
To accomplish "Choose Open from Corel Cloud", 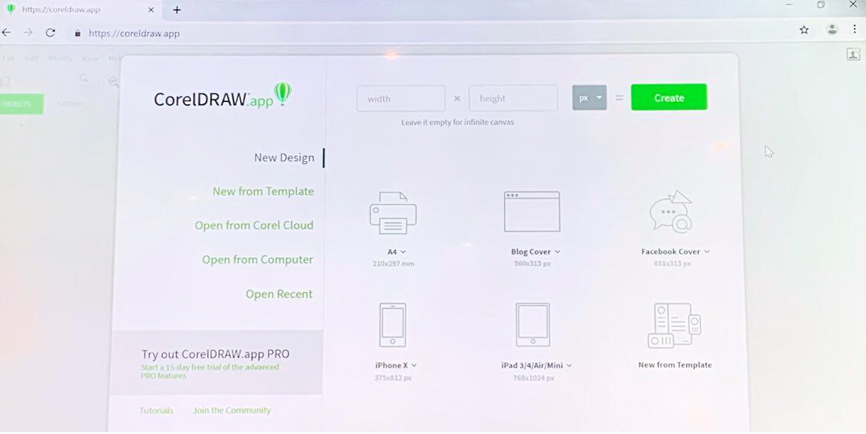I will pyautogui.click(x=254, y=226).
